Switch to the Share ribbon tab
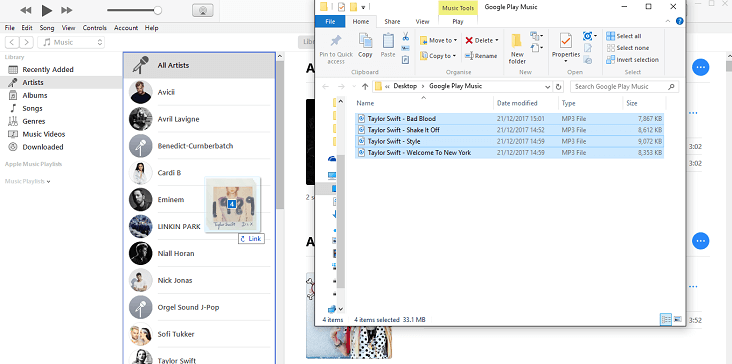 [392, 21]
